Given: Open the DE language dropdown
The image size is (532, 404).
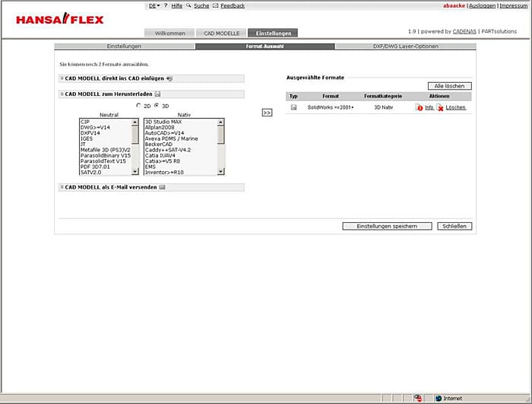Looking at the screenshot, I should (x=154, y=6).
